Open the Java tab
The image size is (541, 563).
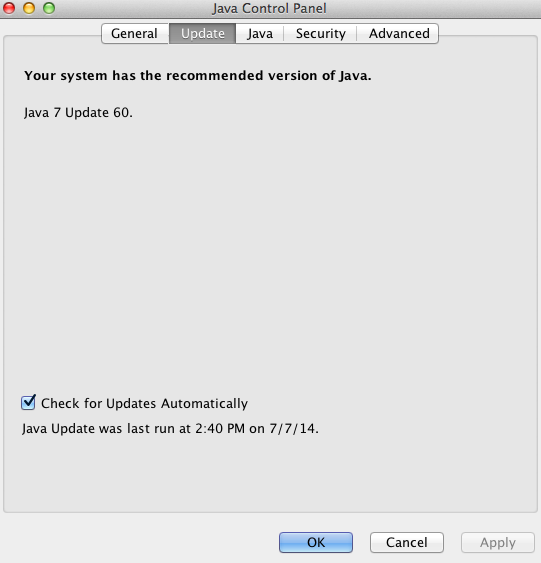[260, 33]
